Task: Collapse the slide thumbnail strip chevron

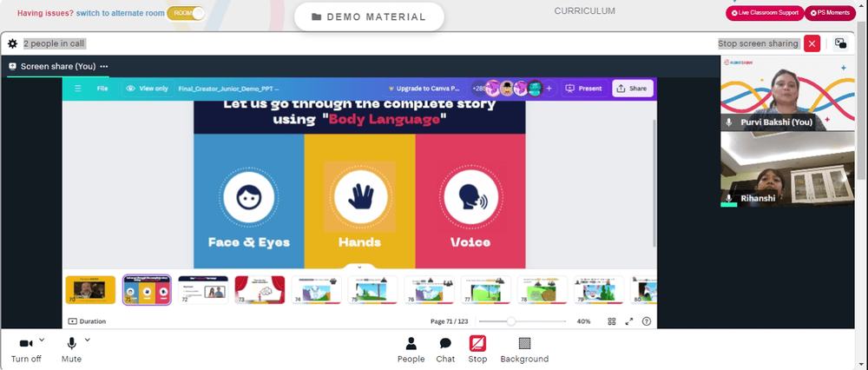Action: click(x=359, y=268)
